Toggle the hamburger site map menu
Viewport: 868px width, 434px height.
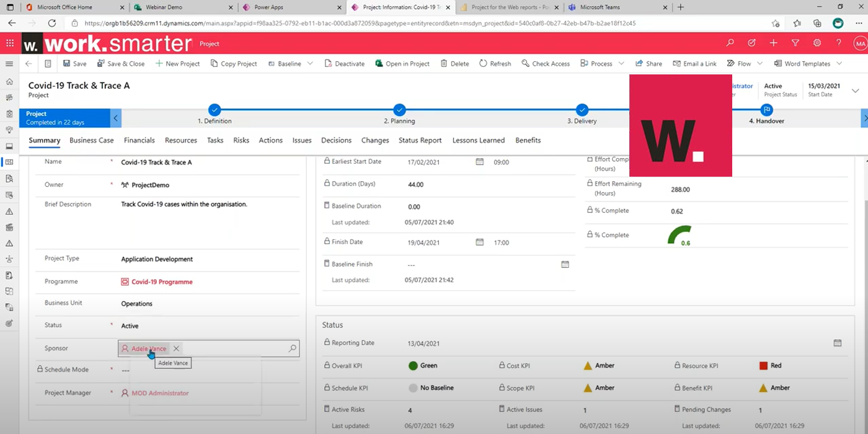(9, 64)
